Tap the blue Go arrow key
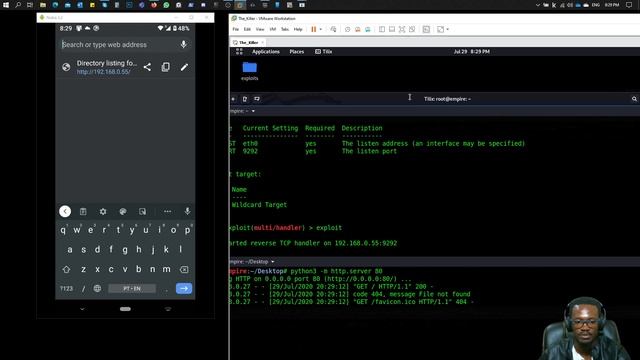The width and height of the screenshot is (640, 360). [184, 289]
